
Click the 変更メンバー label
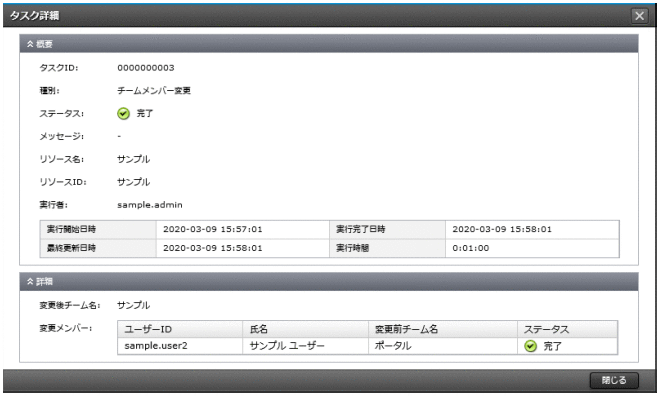click(66, 328)
